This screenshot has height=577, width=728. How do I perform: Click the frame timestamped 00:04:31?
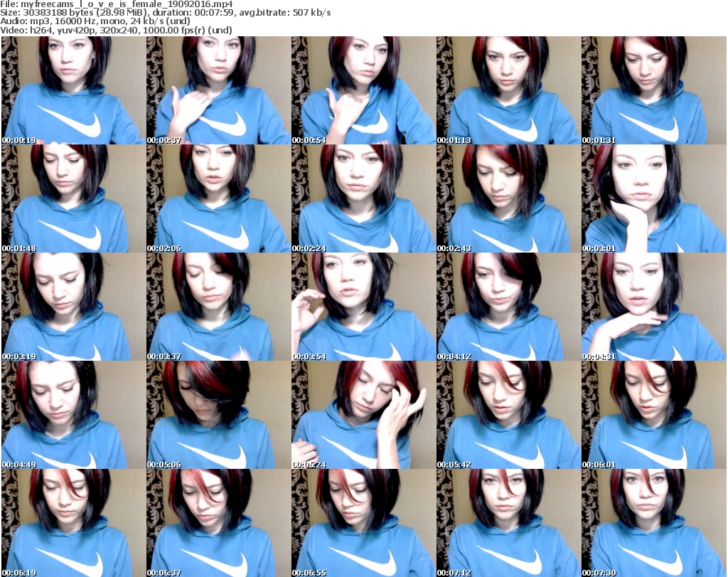653,307
